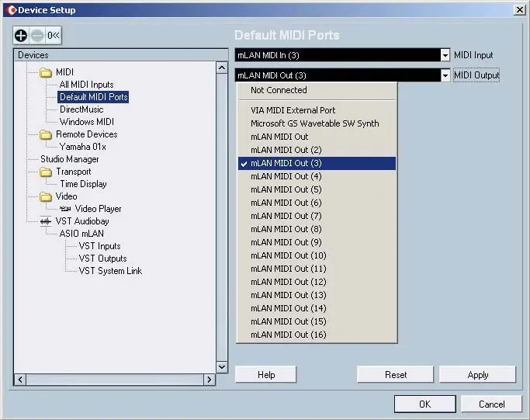Click the Reset button
Image resolution: width=530 pixels, height=420 pixels.
point(395,375)
